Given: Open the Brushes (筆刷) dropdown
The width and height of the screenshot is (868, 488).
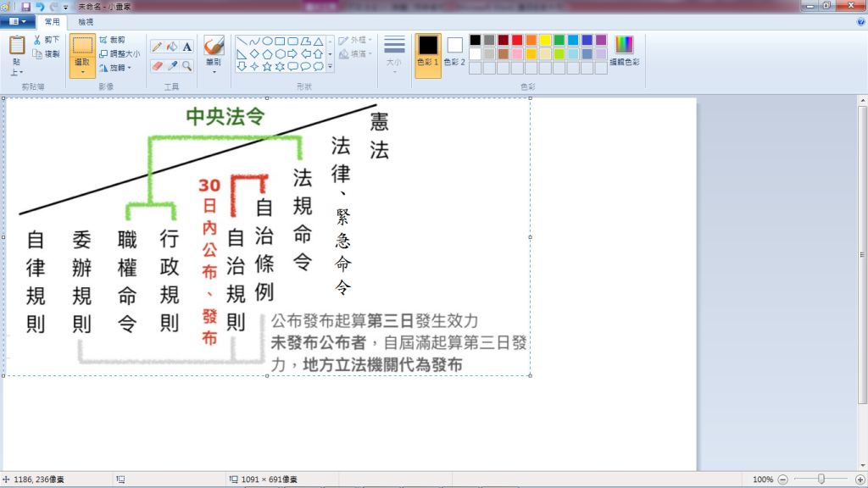Looking at the screenshot, I should coord(214,71).
